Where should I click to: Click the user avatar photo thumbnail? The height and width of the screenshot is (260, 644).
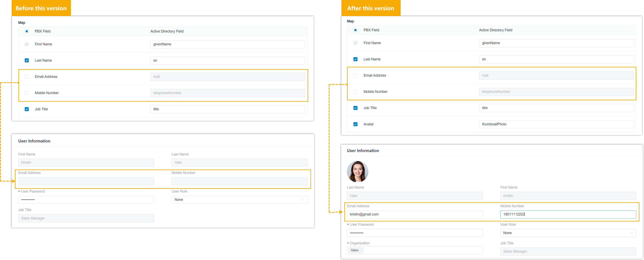(x=357, y=171)
